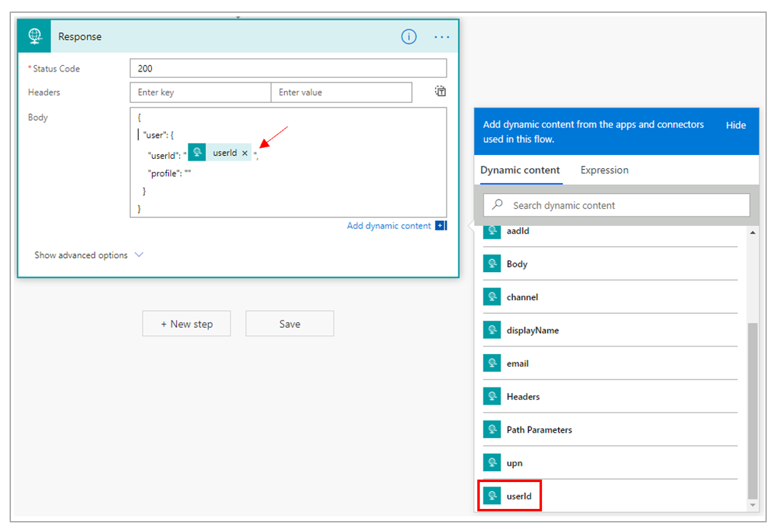
Task: Open the Response ellipsis menu
Action: click(442, 37)
